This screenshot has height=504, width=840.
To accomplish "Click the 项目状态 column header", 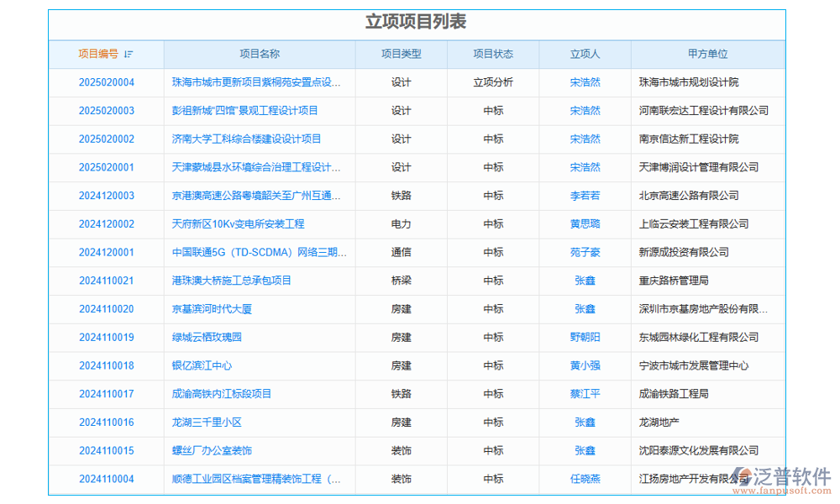I will coord(494,54).
